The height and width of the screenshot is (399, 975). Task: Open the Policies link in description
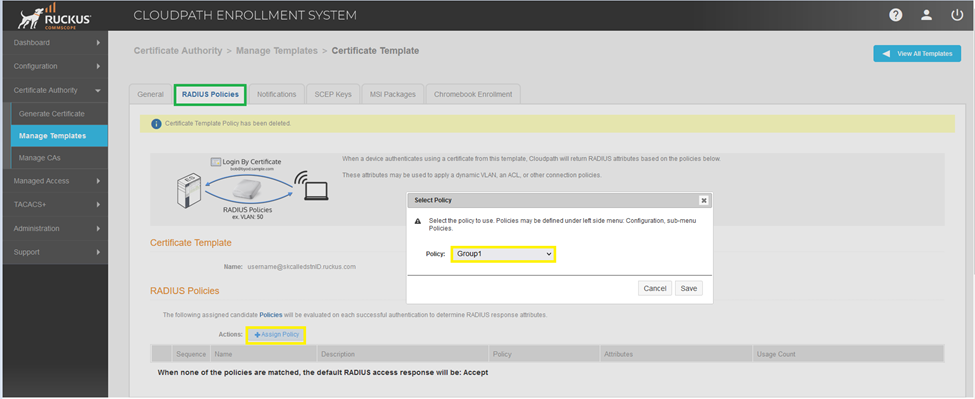270,315
